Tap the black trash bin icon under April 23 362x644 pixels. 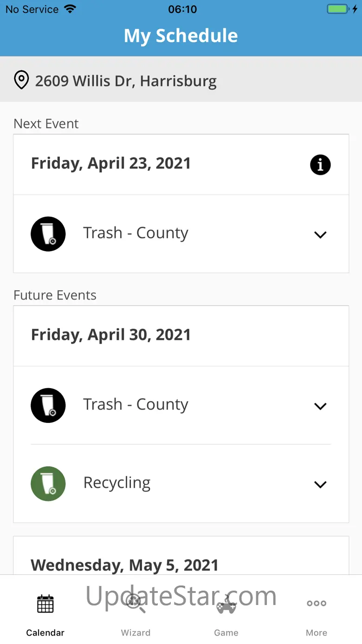click(48, 234)
